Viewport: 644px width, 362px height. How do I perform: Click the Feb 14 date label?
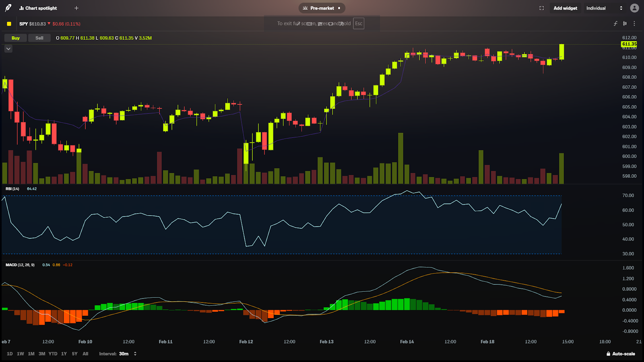[407, 342]
